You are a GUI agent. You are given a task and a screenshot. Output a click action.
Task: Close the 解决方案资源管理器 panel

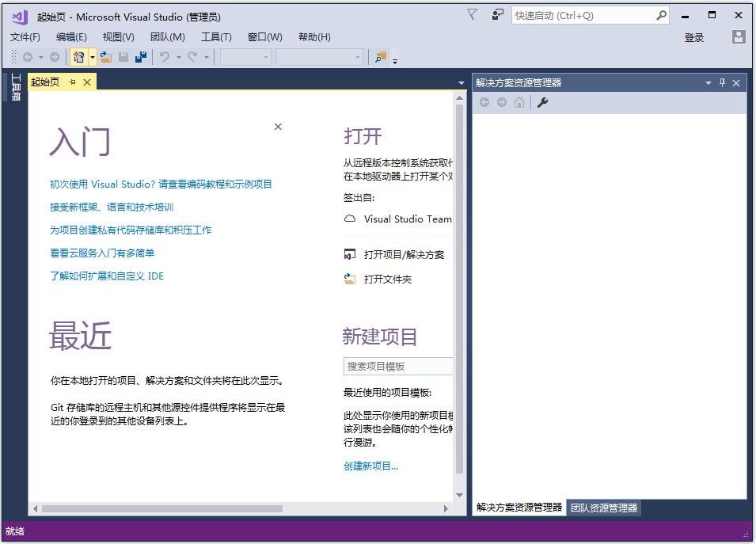736,83
